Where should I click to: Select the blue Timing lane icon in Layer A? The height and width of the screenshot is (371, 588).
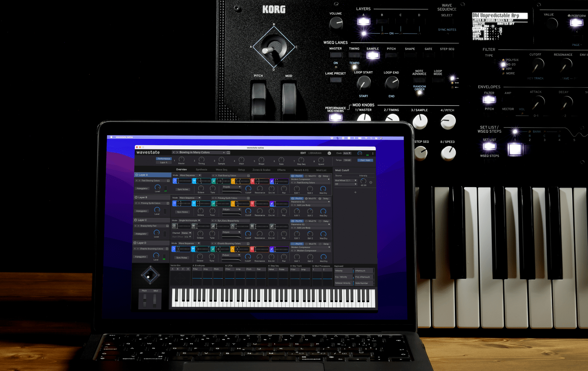click(x=174, y=181)
